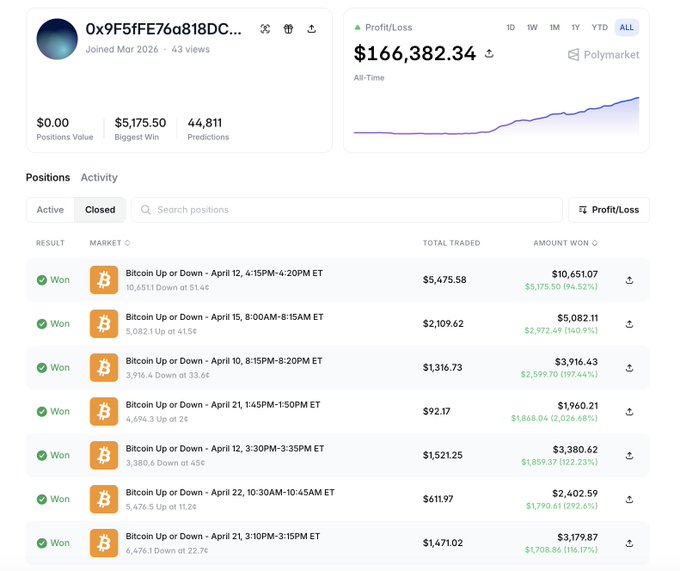
Task: Click the $10,651.07 amount won
Action: (x=575, y=274)
